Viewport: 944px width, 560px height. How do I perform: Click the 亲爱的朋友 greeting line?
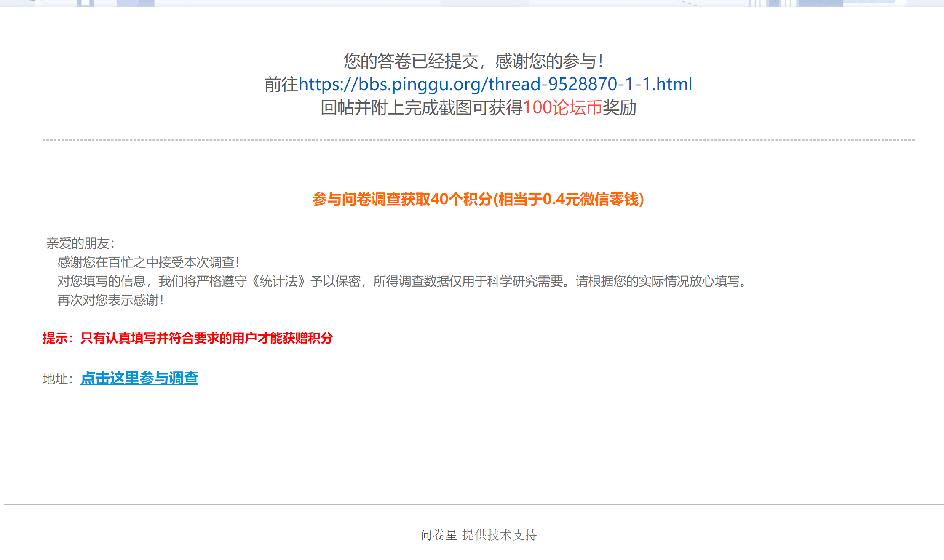(80, 243)
